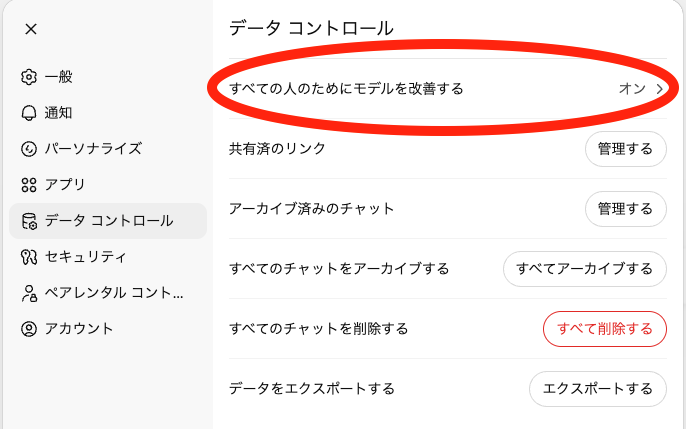
Task: Click 管理する for 共有済みのリンク
Action: click(625, 149)
